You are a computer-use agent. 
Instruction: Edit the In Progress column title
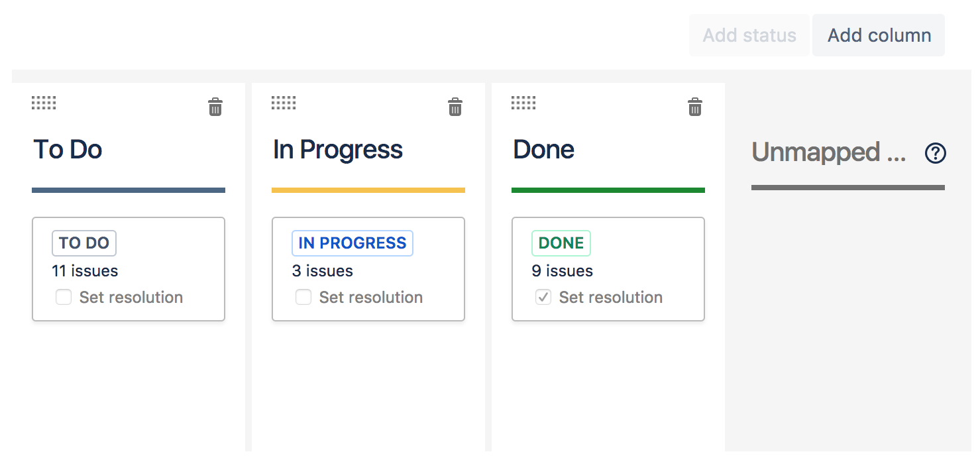pos(338,150)
